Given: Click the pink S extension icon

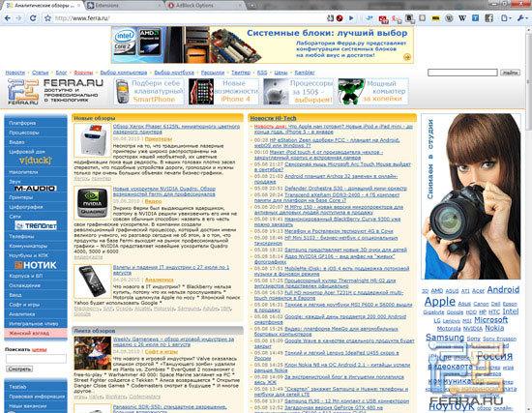Looking at the screenshot, I should pos(397,19).
